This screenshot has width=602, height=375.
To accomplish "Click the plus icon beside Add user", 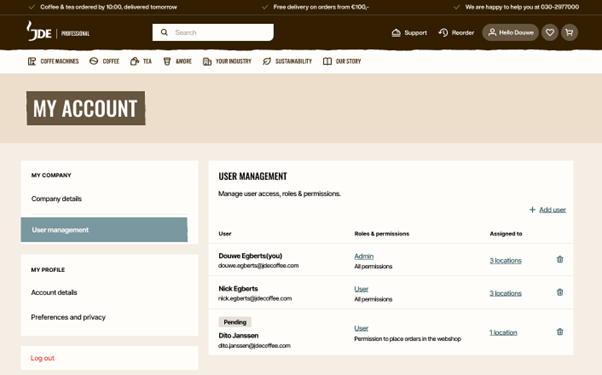I will click(532, 210).
